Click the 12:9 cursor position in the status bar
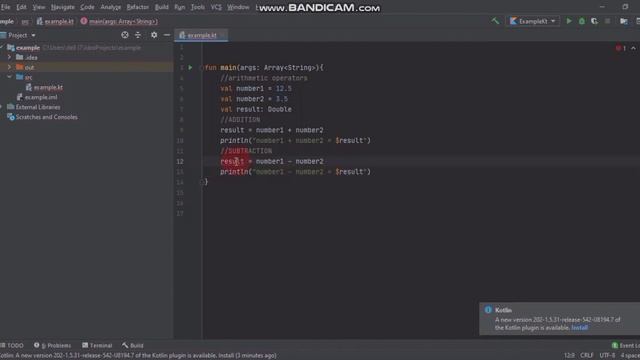 coord(569,356)
